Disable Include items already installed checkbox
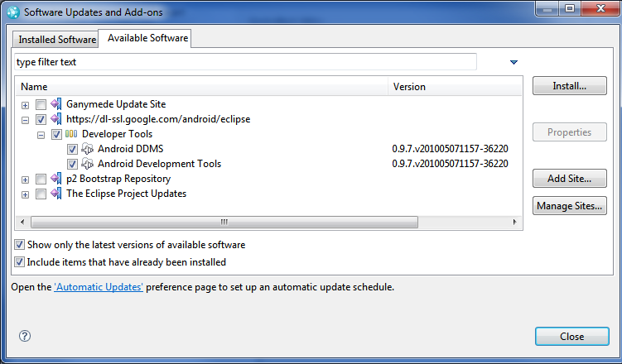Screen dimensions: 622x364 pyautogui.click(x=19, y=261)
